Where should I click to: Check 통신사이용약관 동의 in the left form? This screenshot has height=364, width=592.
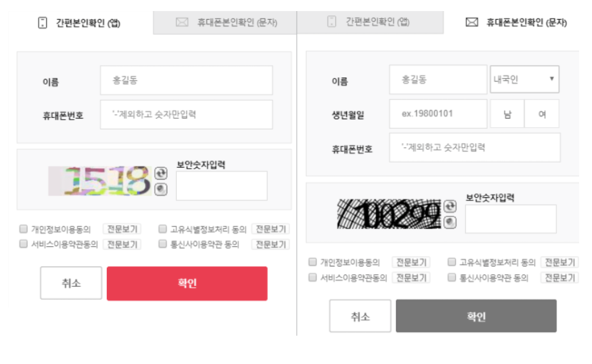click(x=162, y=244)
